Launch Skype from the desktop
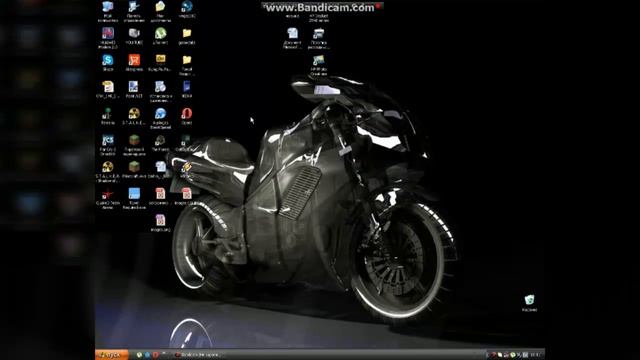This screenshot has height=360, width=640. (x=108, y=63)
